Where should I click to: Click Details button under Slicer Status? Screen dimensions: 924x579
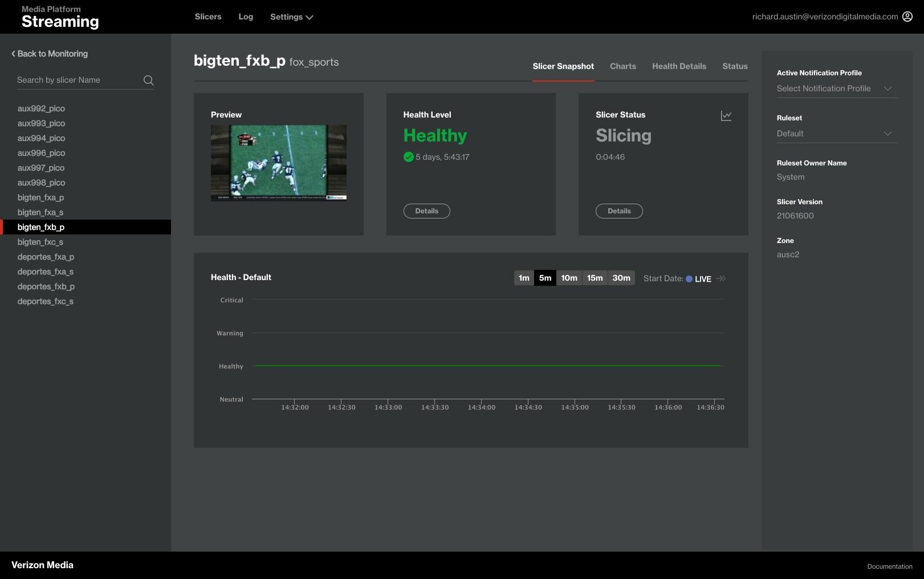619,211
